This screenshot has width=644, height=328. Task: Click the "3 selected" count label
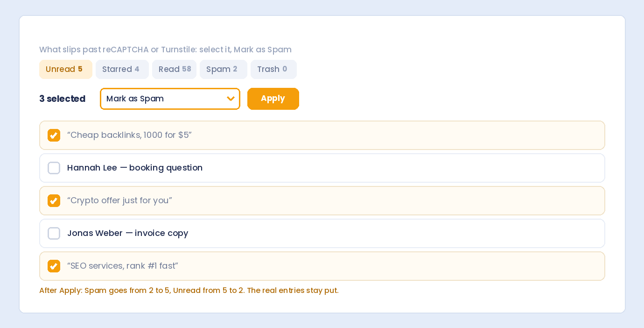tap(62, 99)
